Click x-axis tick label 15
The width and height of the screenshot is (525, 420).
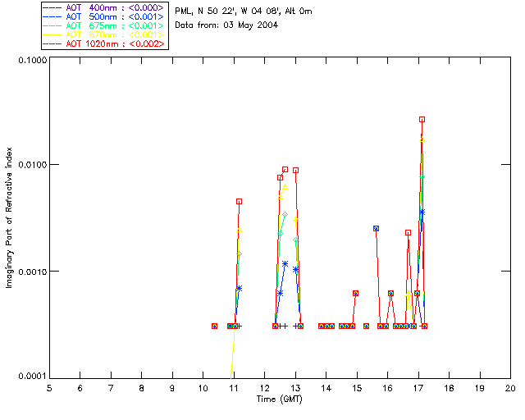click(x=357, y=388)
